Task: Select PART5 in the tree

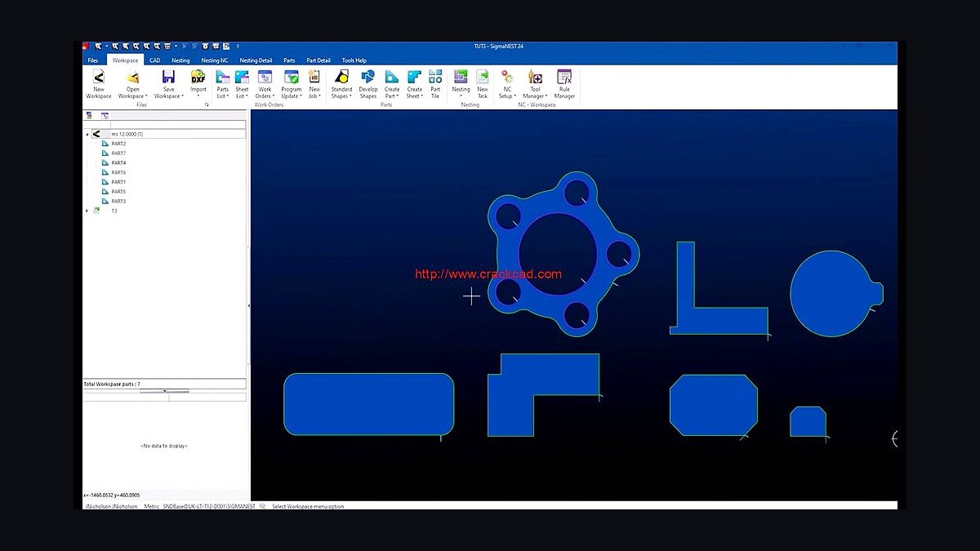Action: 118,192
